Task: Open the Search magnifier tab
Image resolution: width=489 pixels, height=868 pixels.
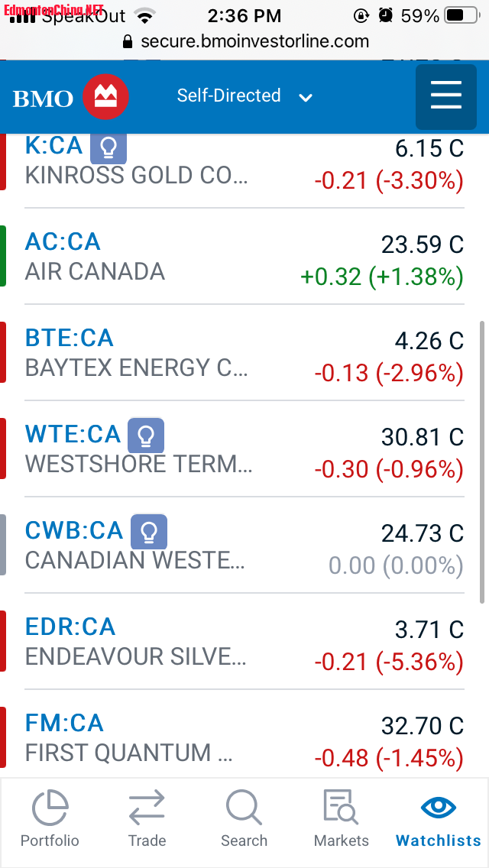Action: (x=244, y=818)
